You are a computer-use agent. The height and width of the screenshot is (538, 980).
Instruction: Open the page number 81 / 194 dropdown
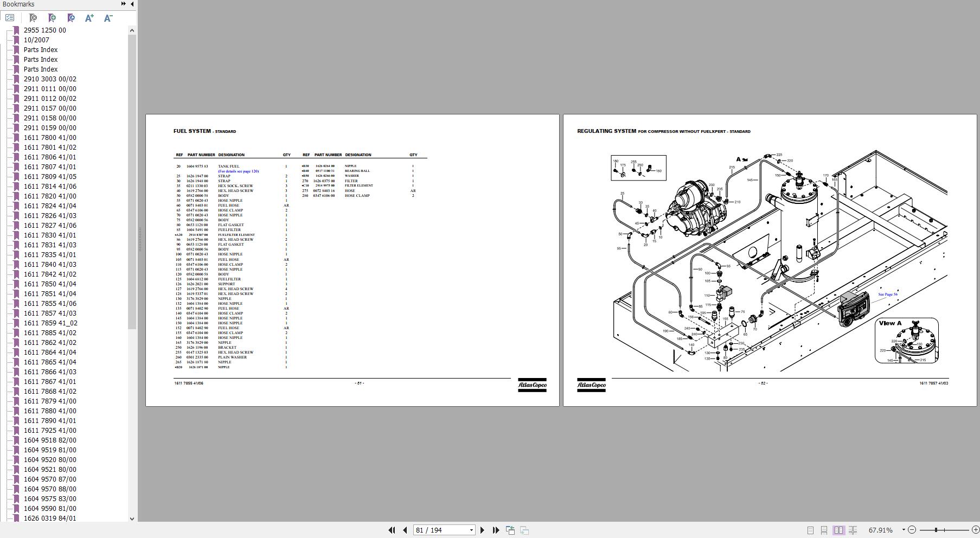tap(471, 530)
